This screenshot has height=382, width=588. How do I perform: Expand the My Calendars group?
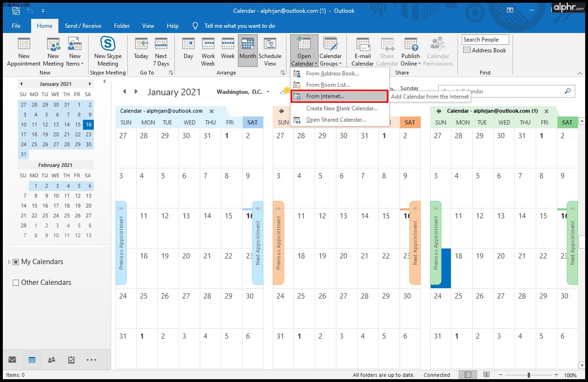(9, 262)
